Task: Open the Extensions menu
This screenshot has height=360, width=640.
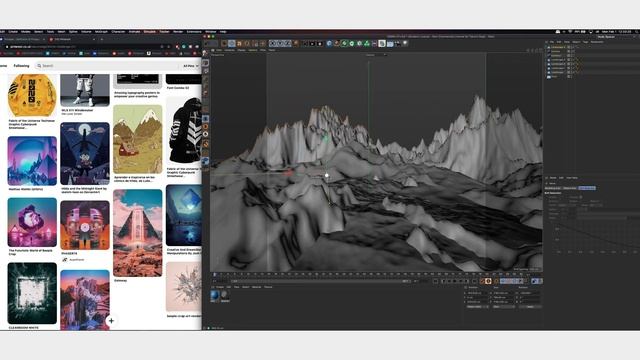Action: (x=194, y=31)
